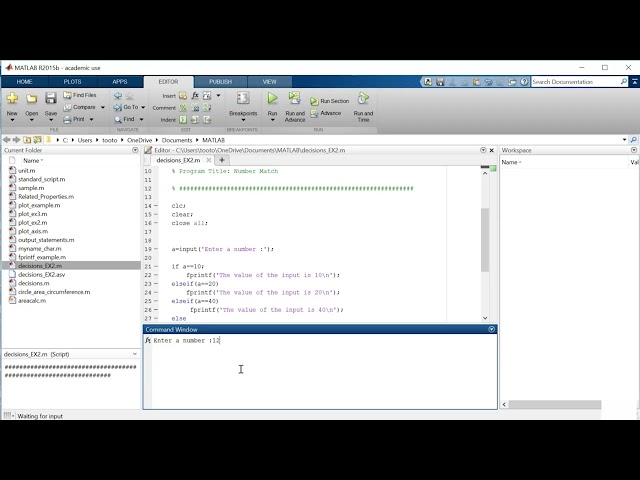Open Current Folder panel actions menu
This screenshot has height=480, width=640.
[135, 150]
